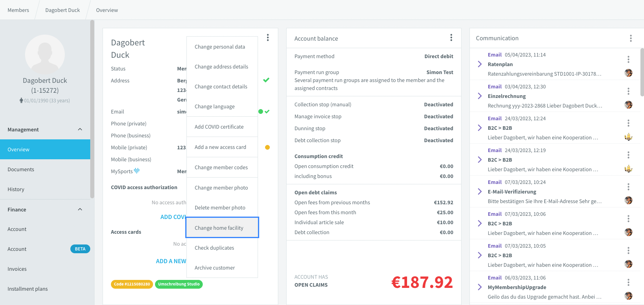
Task: Expand the E-Mail-Verifizierung email entry
Action: tap(480, 192)
